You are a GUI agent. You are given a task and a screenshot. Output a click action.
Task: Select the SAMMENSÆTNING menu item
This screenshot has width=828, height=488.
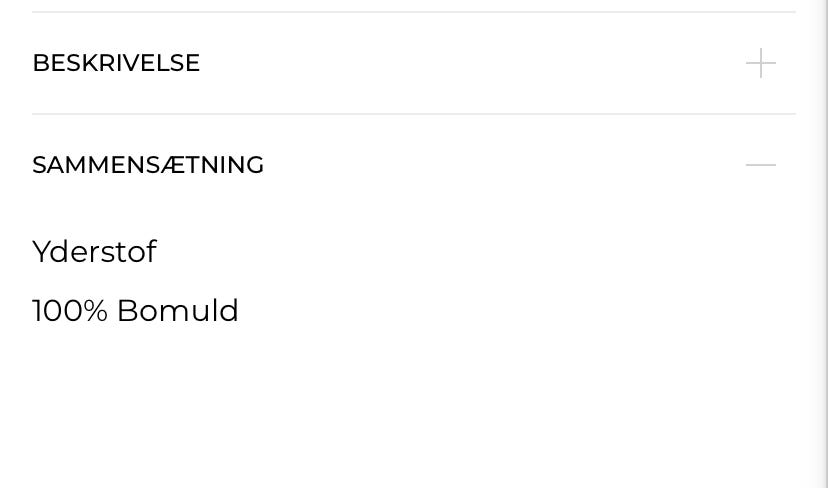pos(148,165)
